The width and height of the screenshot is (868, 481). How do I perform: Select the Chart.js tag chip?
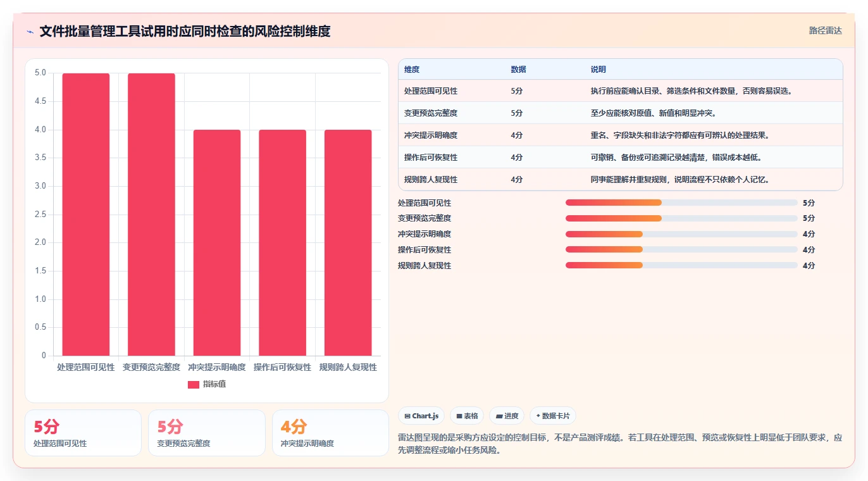click(421, 416)
